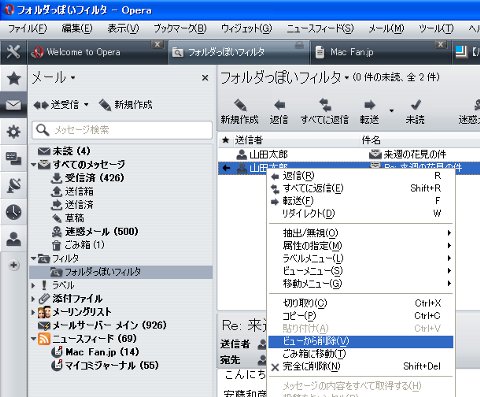This screenshot has width=480, height=397.
Task: Select フォルダっぽいフィルタ in the tree
Action: [x=121, y=272]
